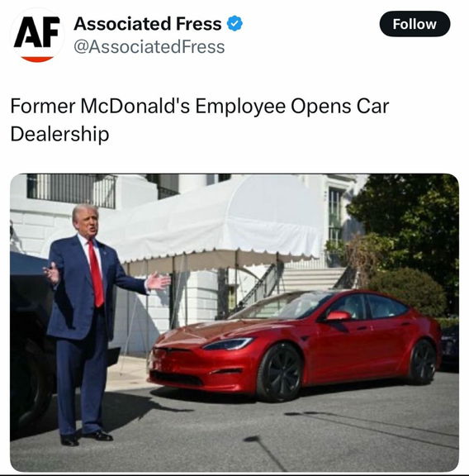Click the red car's front wheel
The width and height of the screenshot is (469, 476).
tap(280, 374)
